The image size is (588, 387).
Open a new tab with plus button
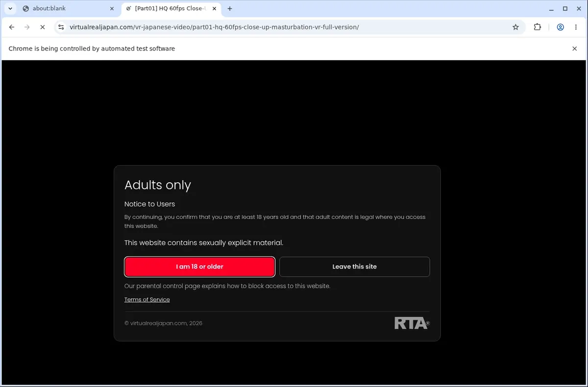point(230,8)
